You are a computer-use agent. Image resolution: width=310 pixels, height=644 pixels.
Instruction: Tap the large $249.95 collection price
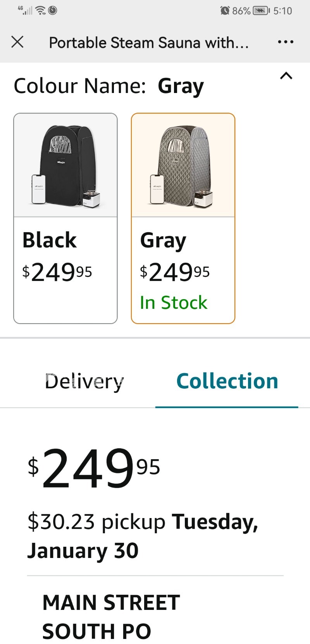coord(94,468)
